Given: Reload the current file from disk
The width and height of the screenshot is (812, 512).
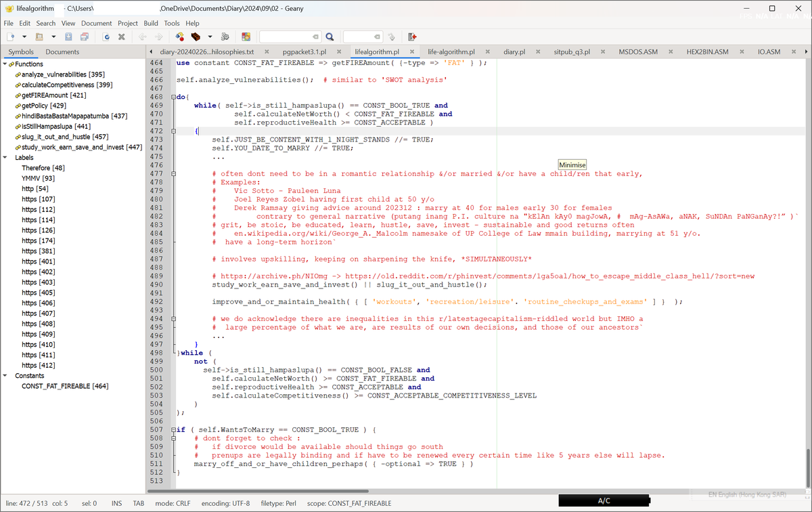Looking at the screenshot, I should (x=106, y=37).
